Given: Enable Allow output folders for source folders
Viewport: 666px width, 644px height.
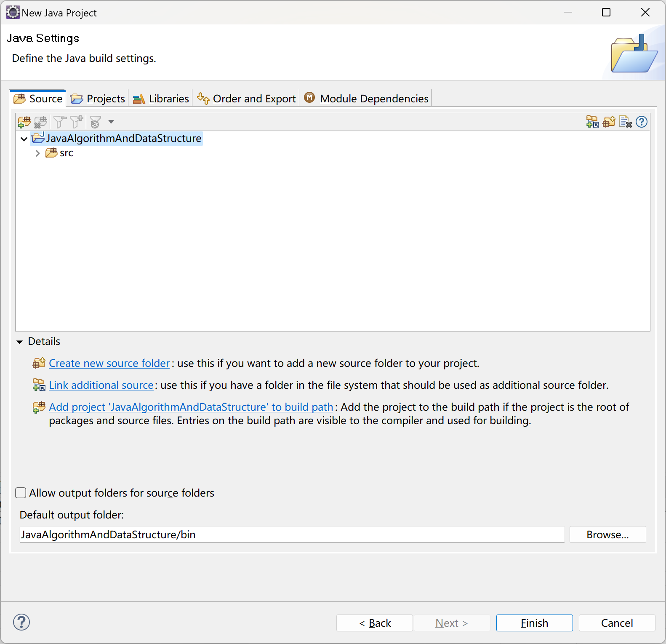Looking at the screenshot, I should 21,493.
